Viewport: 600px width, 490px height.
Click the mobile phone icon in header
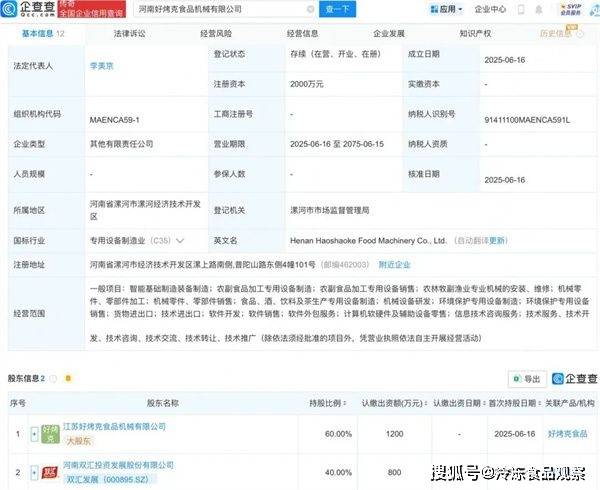[521, 9]
